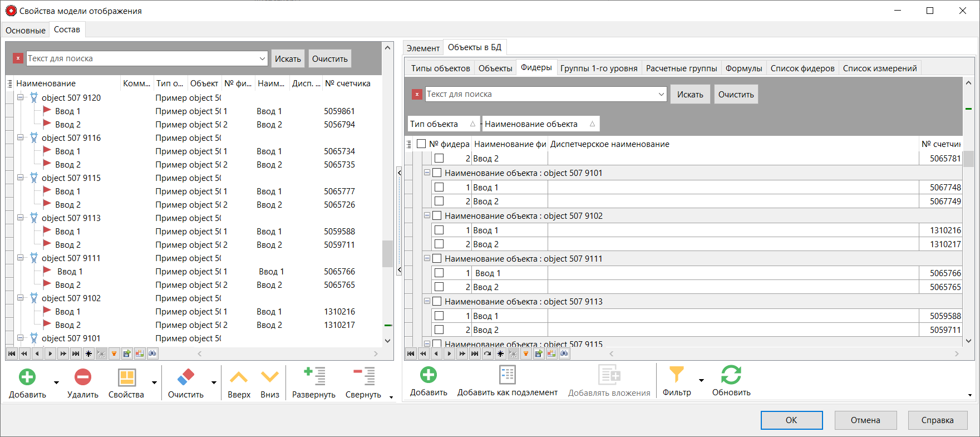The width and height of the screenshot is (980, 437).
Task: Check the object 507 9101 group checkbox
Action: click(x=437, y=173)
